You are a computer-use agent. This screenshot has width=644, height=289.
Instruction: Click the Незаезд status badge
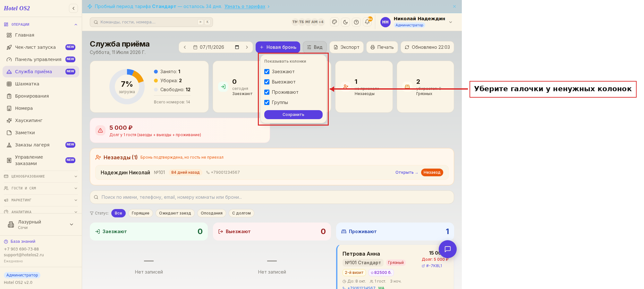click(432, 172)
